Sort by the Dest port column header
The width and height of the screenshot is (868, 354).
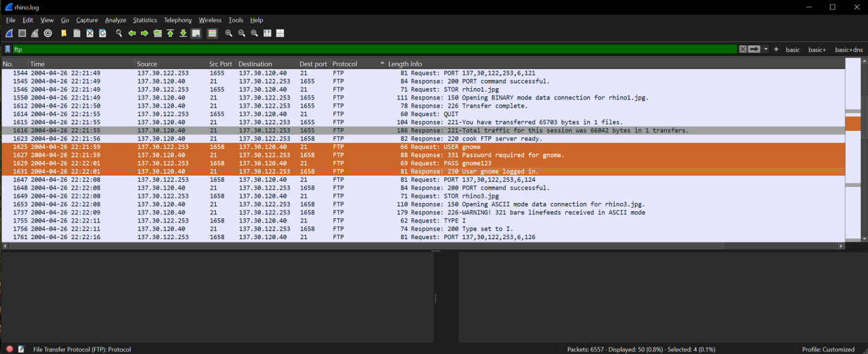314,64
